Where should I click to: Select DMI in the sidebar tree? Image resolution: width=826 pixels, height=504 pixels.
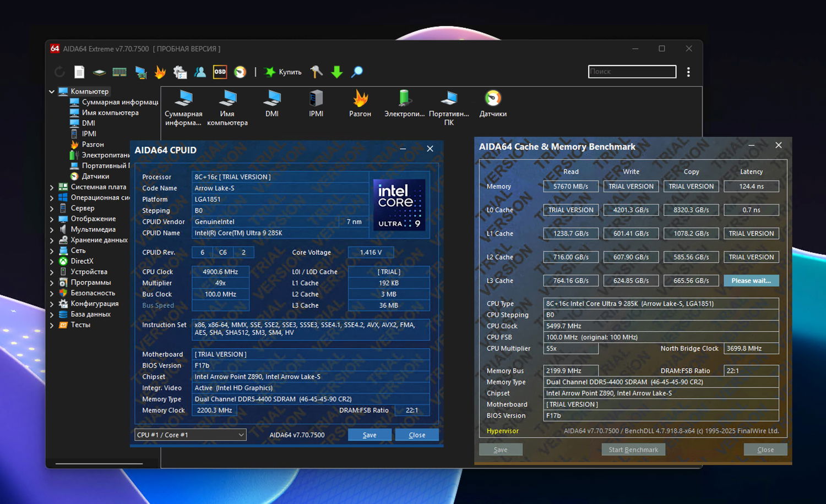pos(88,123)
